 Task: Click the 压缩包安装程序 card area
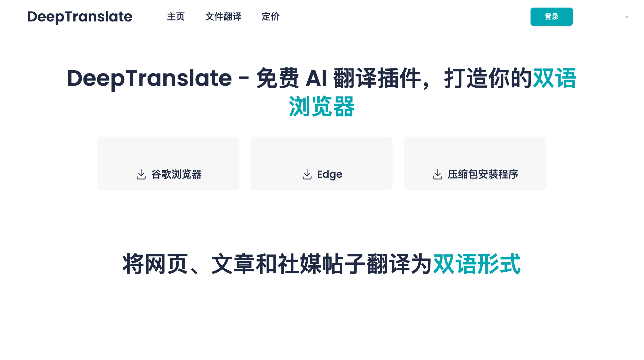[x=475, y=163]
